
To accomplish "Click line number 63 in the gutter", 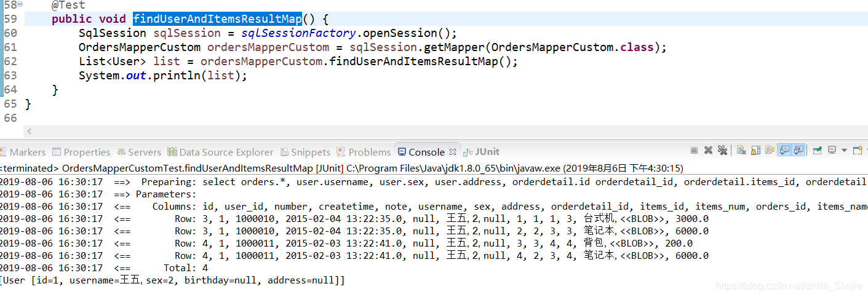I will (x=10, y=76).
